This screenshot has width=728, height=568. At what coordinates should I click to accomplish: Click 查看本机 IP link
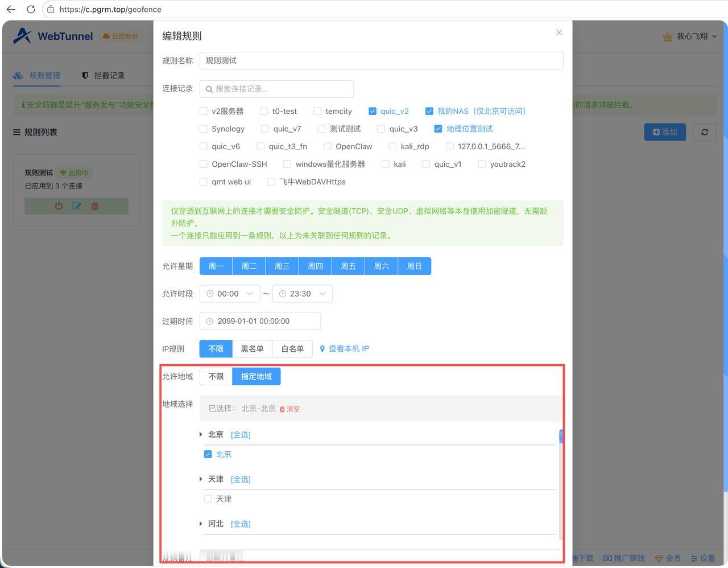[344, 349]
